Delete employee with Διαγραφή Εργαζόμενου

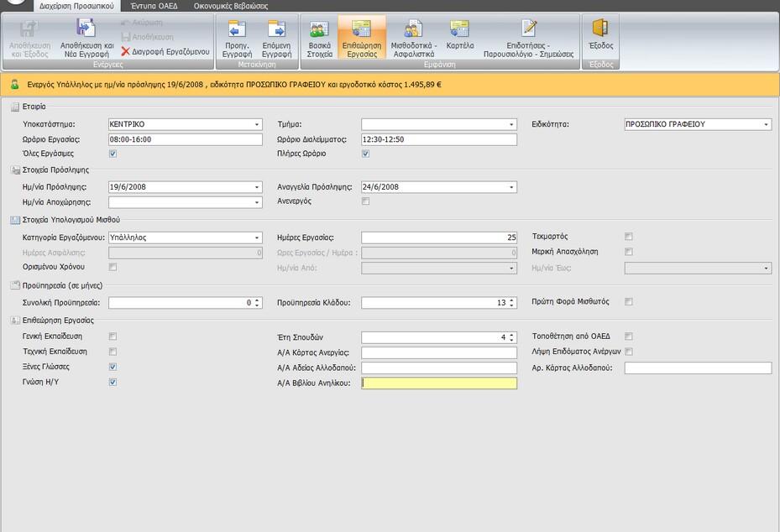point(165,51)
